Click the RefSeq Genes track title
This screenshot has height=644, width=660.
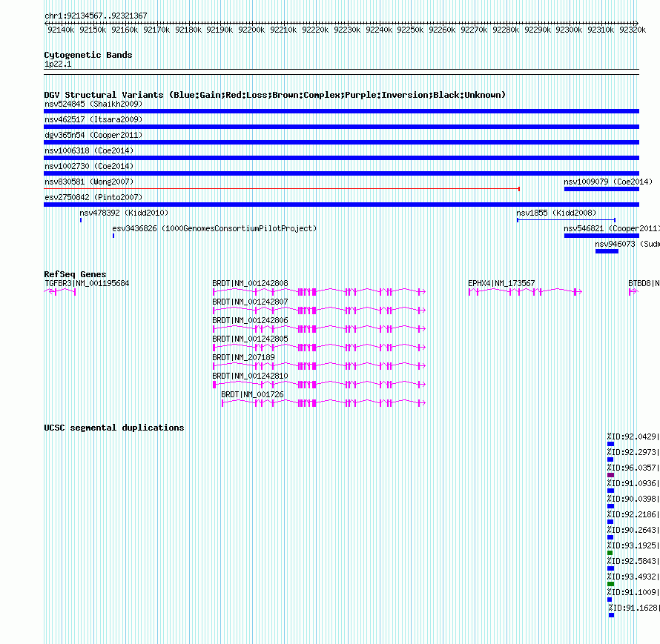click(x=75, y=274)
